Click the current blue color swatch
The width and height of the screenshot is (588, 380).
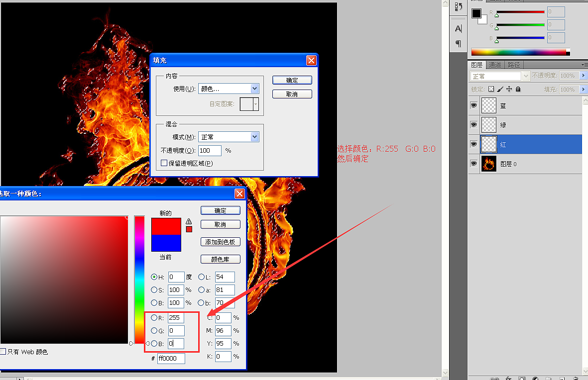(166, 243)
